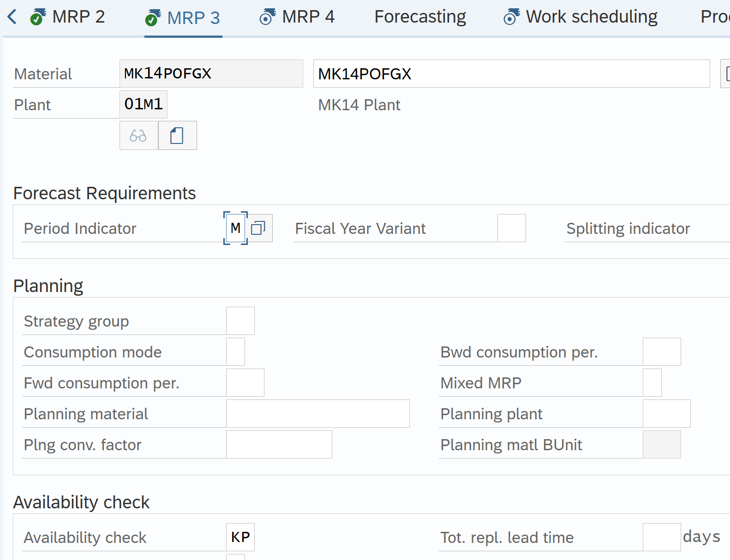Viewport: 730px width, 560px height.
Task: Focus the Period Indicator field
Action: (235, 228)
